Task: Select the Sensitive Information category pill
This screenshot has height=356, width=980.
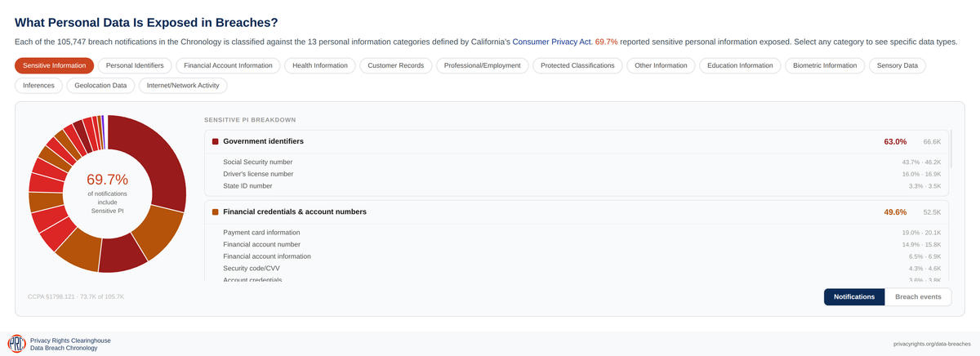Action: (55, 65)
